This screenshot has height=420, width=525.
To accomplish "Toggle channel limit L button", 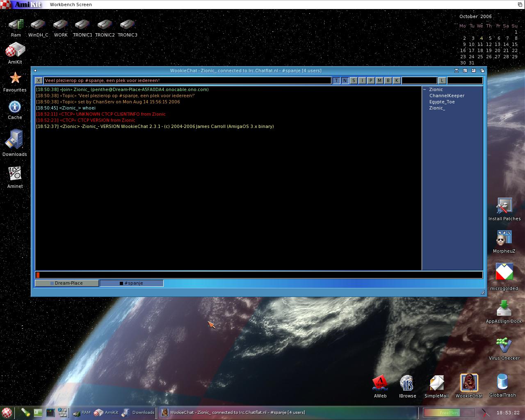I will click(442, 80).
